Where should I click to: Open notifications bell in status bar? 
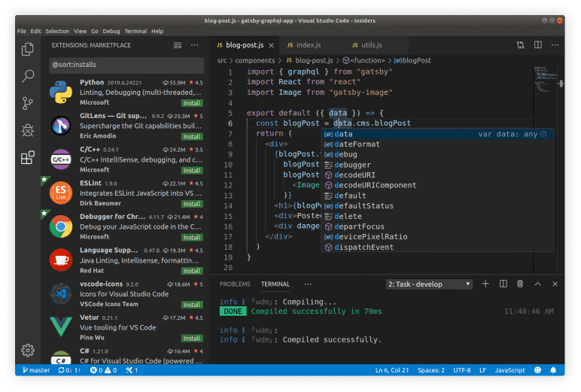(553, 370)
